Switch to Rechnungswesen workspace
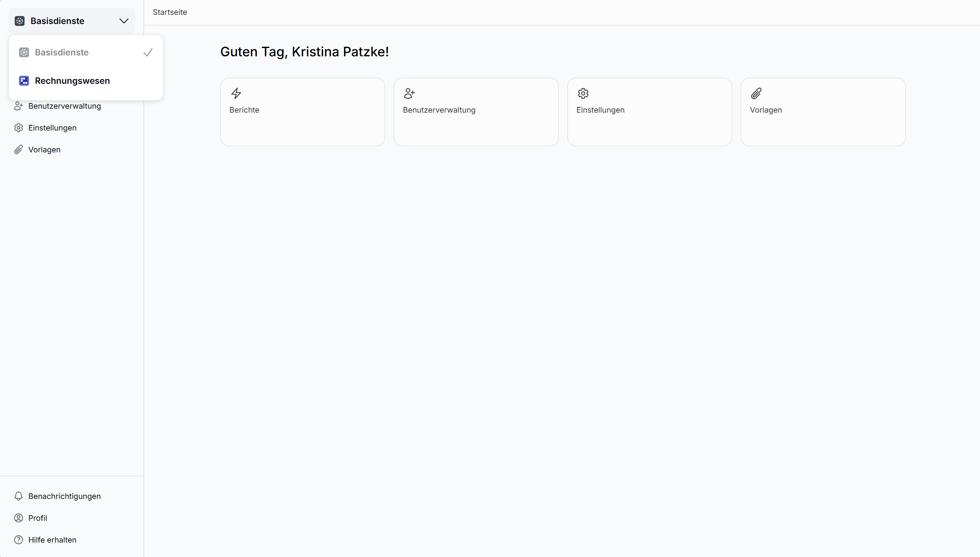The width and height of the screenshot is (980, 557). pos(72,81)
